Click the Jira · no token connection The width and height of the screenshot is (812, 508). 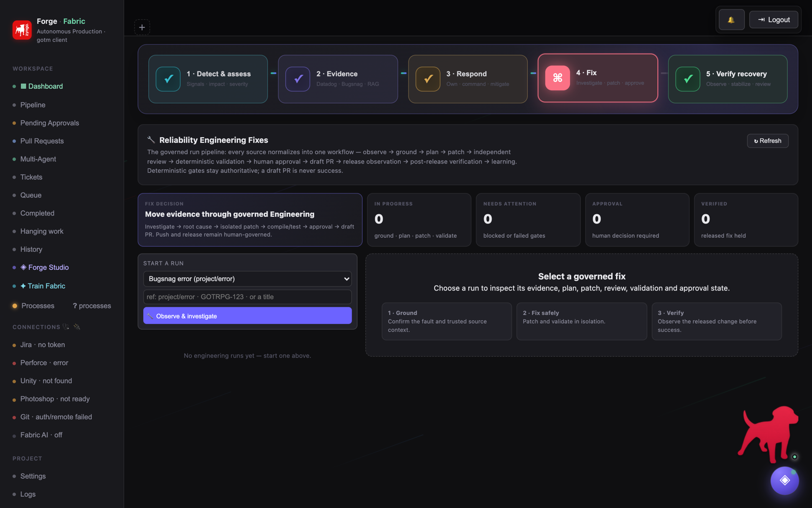pos(43,345)
